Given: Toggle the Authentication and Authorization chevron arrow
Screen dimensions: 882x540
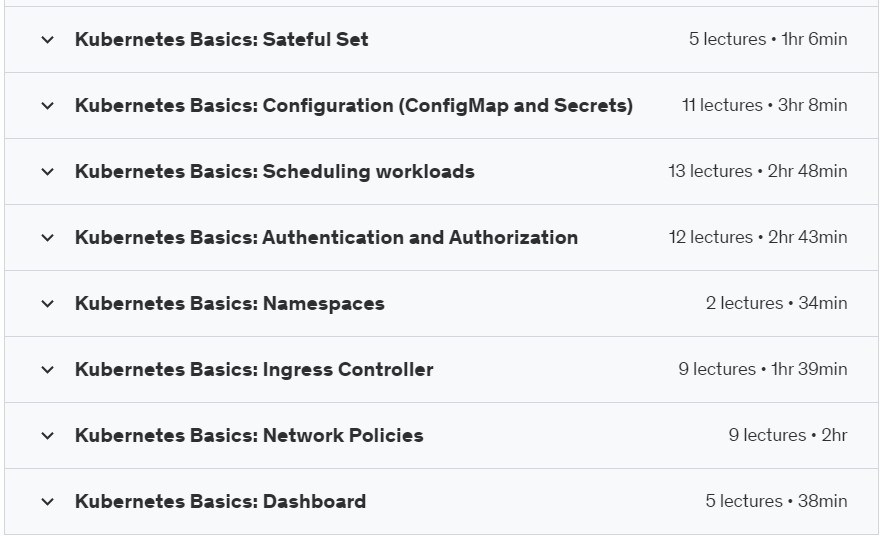Looking at the screenshot, I should coord(48,238).
